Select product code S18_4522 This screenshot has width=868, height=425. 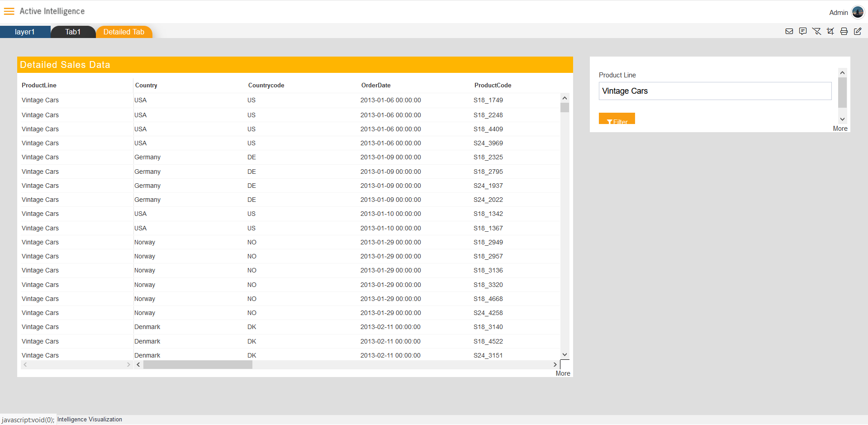pos(488,341)
